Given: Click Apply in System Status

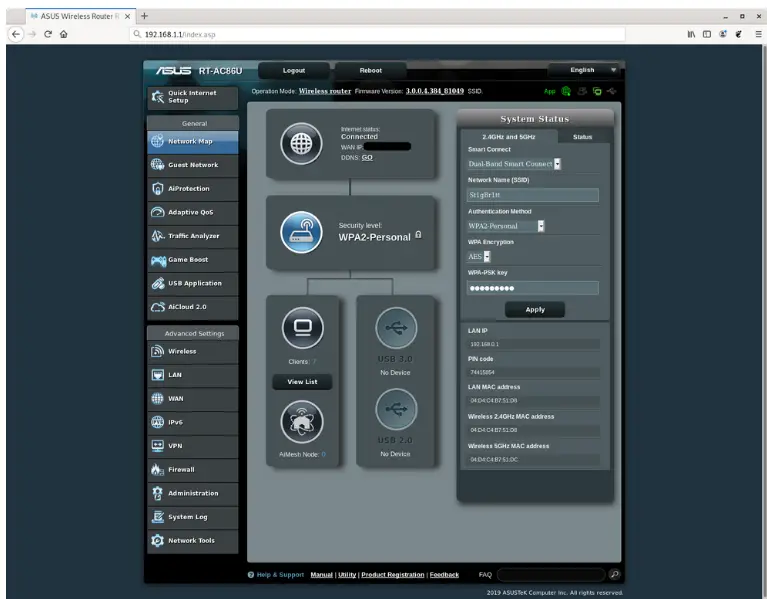Looking at the screenshot, I should tap(535, 310).
